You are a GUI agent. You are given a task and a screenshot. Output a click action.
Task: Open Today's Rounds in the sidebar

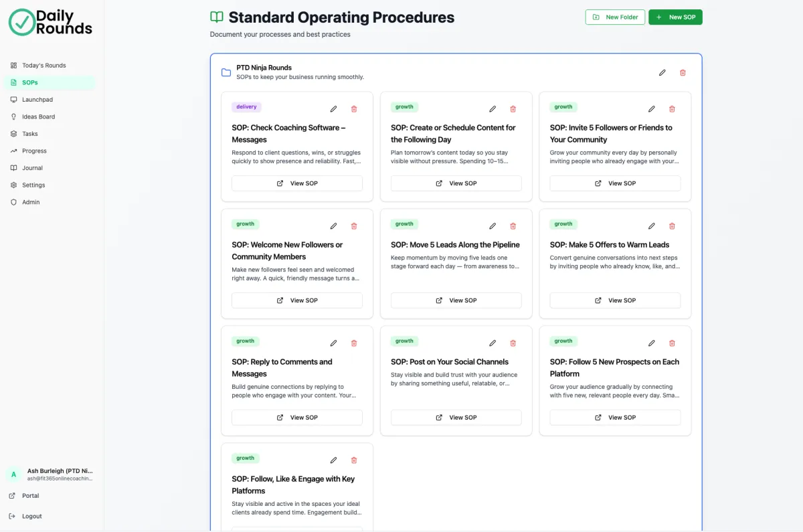[43, 66]
